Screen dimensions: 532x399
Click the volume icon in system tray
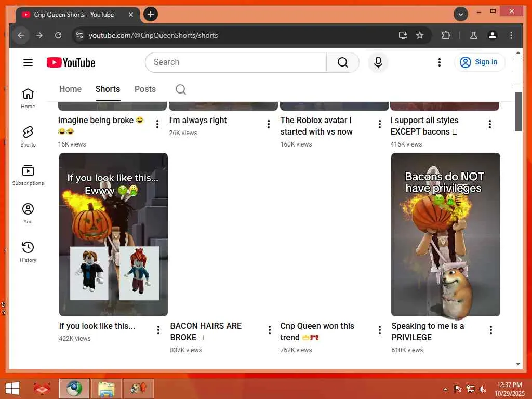(483, 389)
